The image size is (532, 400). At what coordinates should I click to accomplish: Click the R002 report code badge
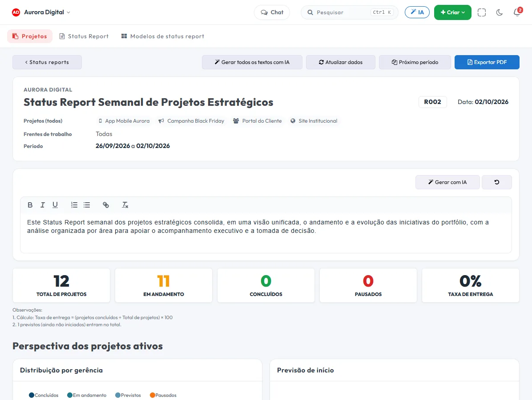[x=433, y=102]
